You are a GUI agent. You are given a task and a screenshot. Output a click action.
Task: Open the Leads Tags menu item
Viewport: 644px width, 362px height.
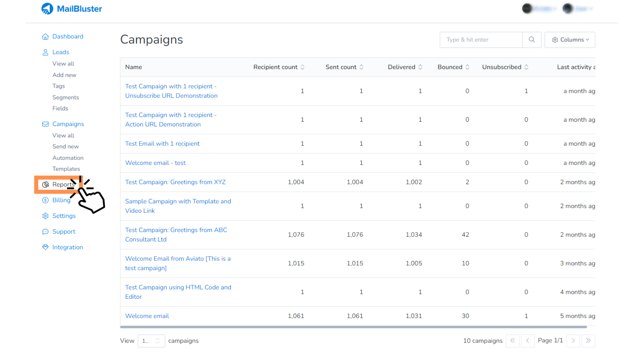point(58,86)
